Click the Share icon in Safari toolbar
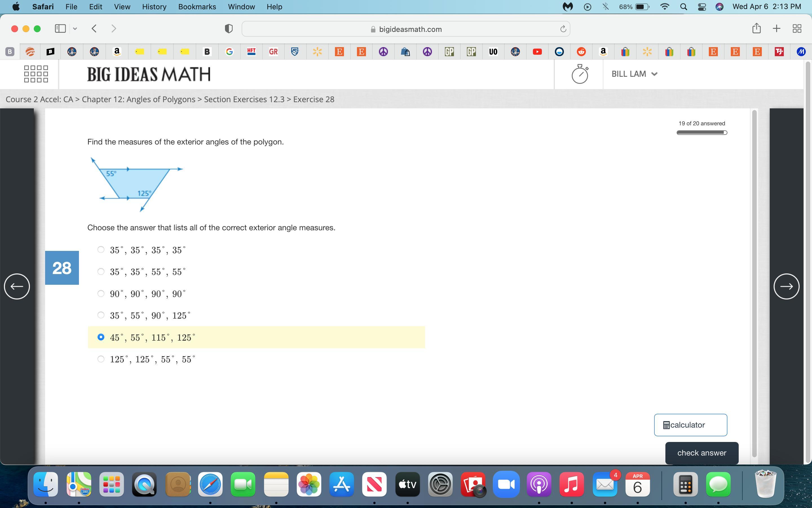812x508 pixels. pyautogui.click(x=756, y=28)
